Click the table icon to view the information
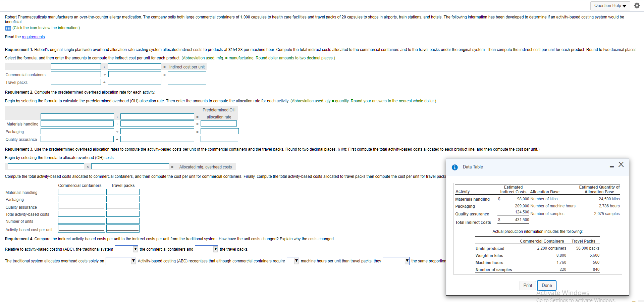Screen dimensions: 644x302 tap(8, 28)
